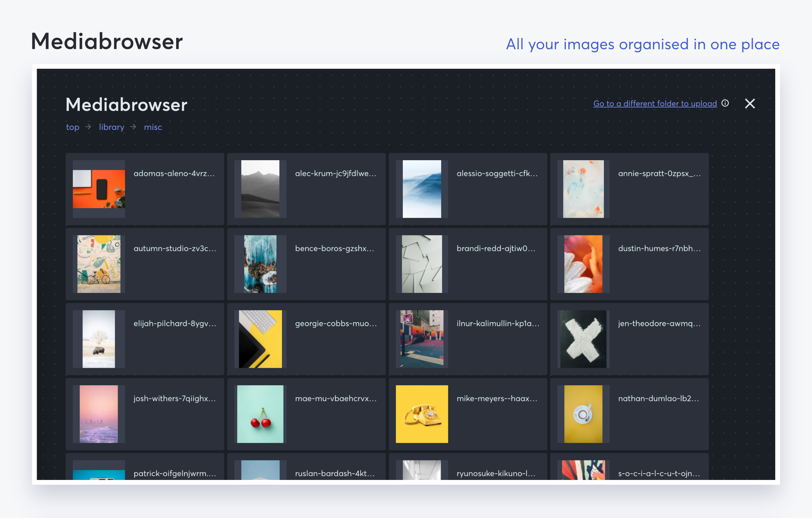
Task: Pick jen-theodore white X on black image
Action: point(583,339)
